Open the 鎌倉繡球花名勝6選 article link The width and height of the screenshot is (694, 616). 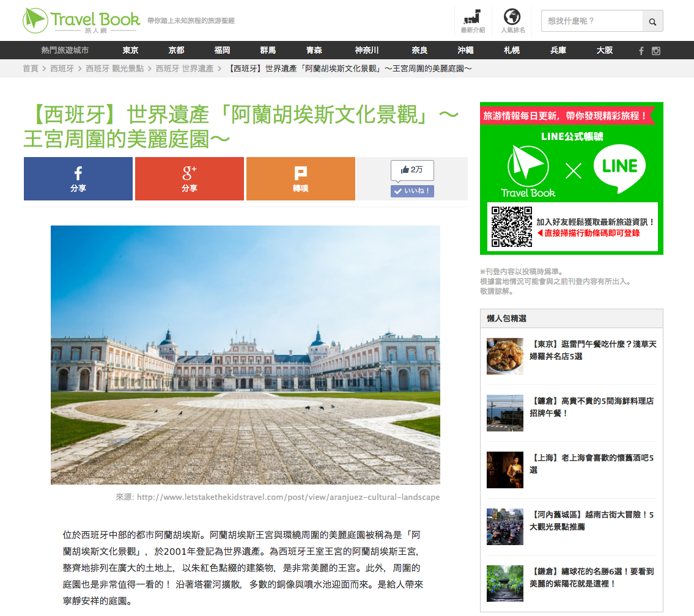(592, 577)
